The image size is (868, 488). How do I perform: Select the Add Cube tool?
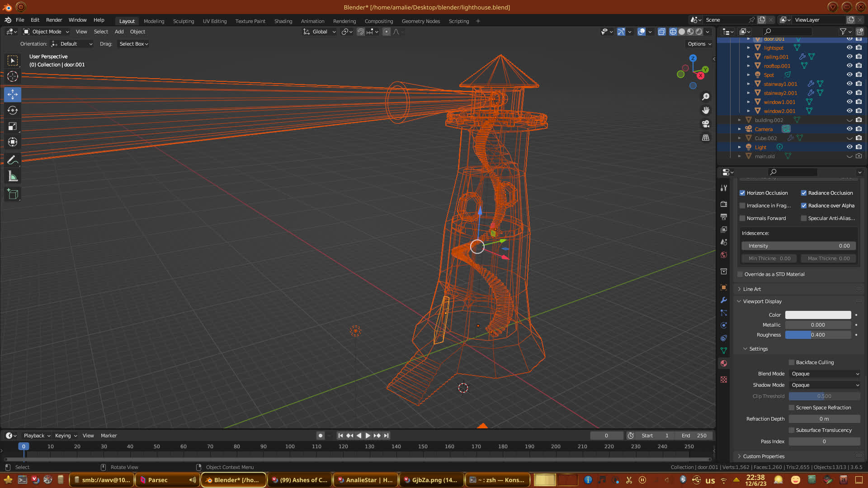tap(13, 194)
